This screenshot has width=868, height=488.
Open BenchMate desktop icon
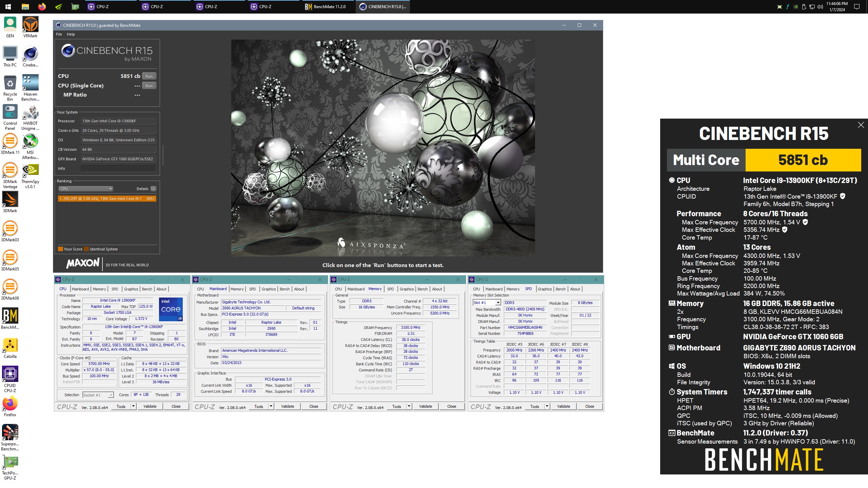point(10,319)
